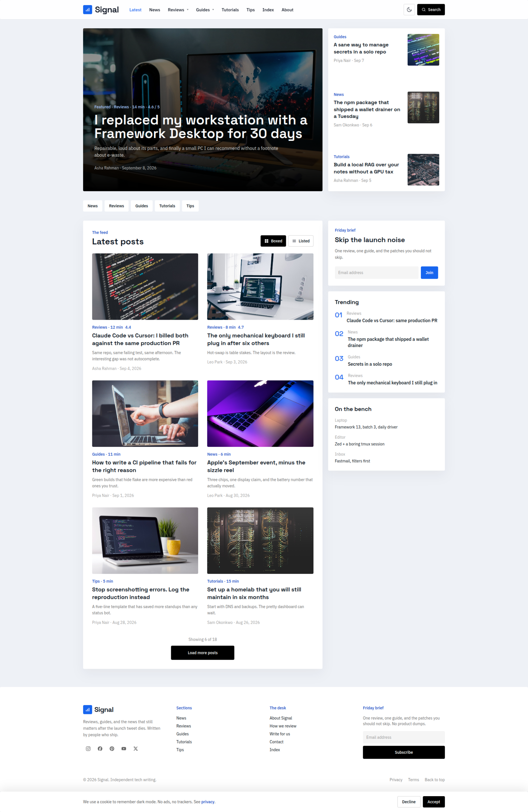Accept the cookie notice
Viewport: 528px width, 812px height.
[434, 802]
